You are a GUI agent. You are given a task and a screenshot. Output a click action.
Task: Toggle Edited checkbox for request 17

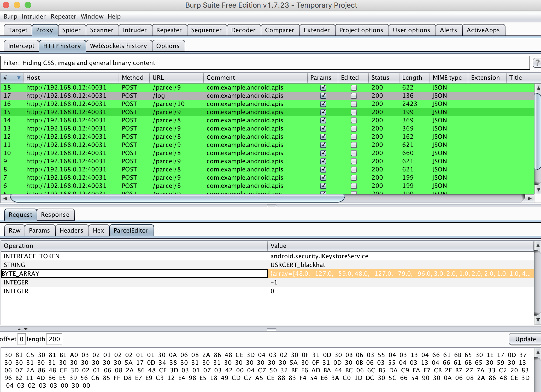[x=354, y=96]
